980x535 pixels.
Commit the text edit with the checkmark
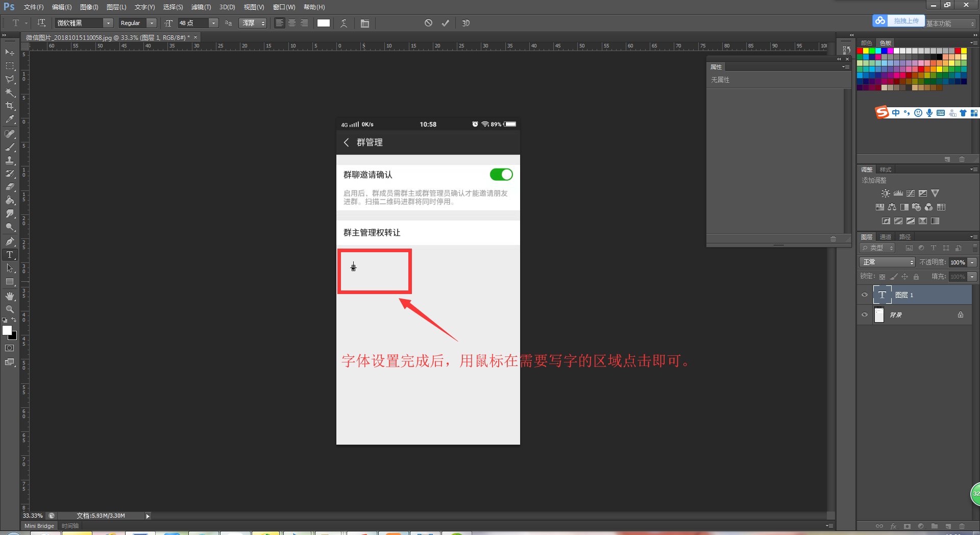click(445, 23)
